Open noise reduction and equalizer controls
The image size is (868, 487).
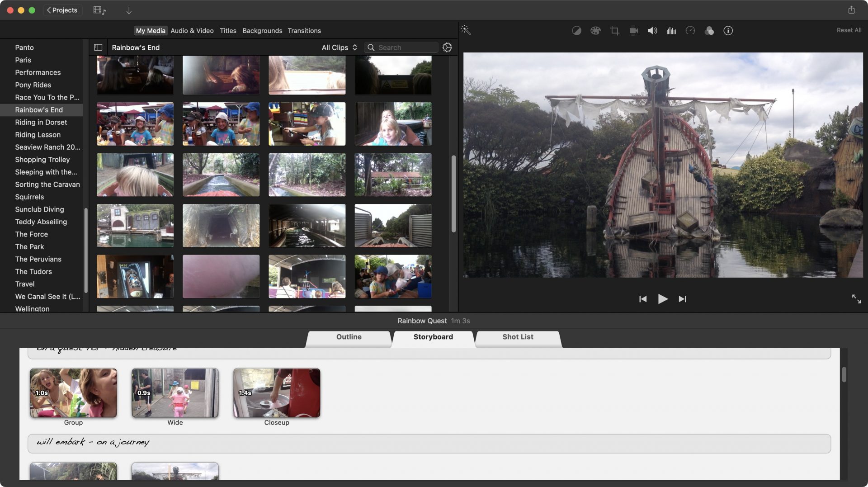pos(671,30)
